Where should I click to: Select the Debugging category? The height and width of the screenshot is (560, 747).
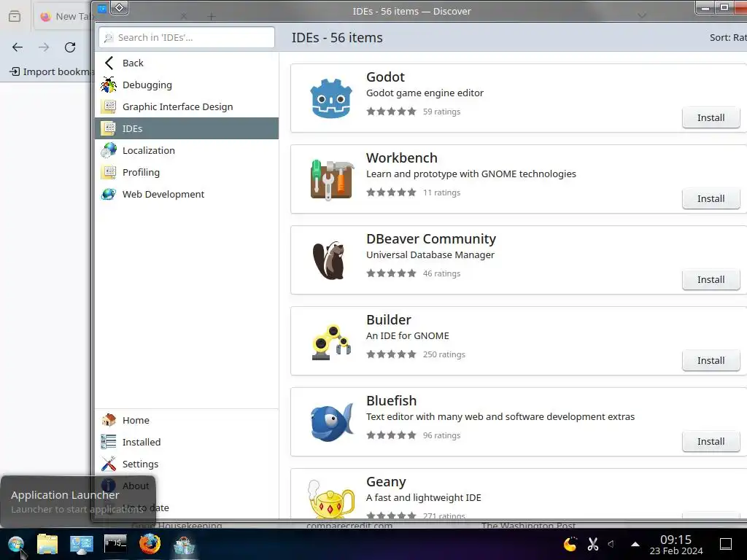point(187,85)
